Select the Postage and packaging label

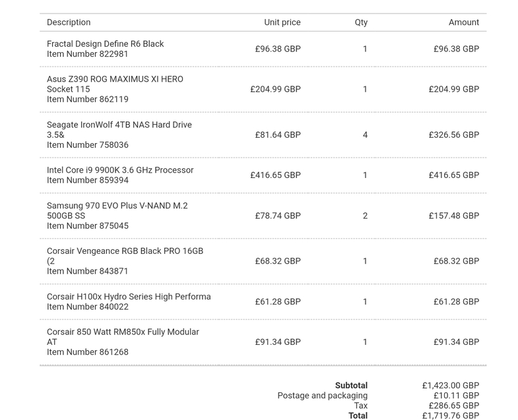[x=322, y=396]
